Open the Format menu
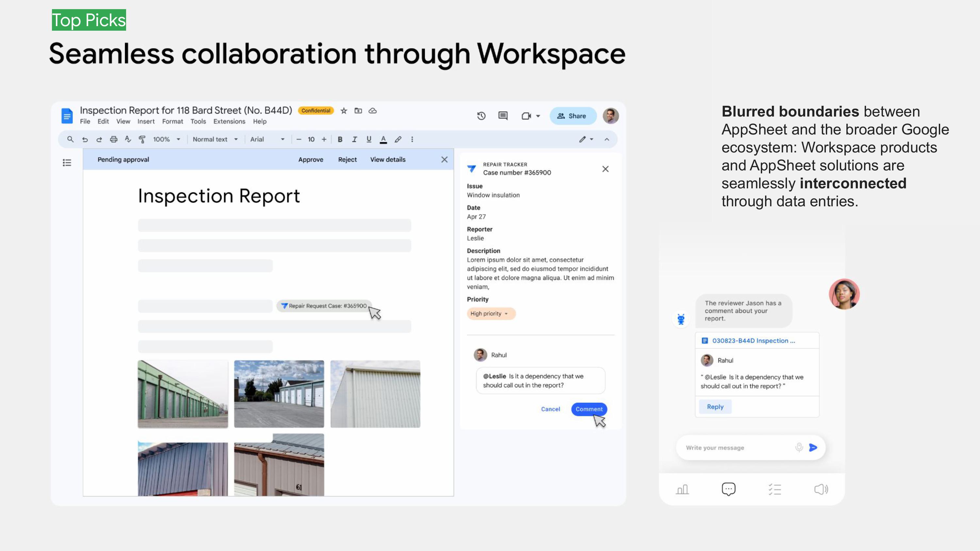Viewport: 980px width, 551px height. [172, 121]
